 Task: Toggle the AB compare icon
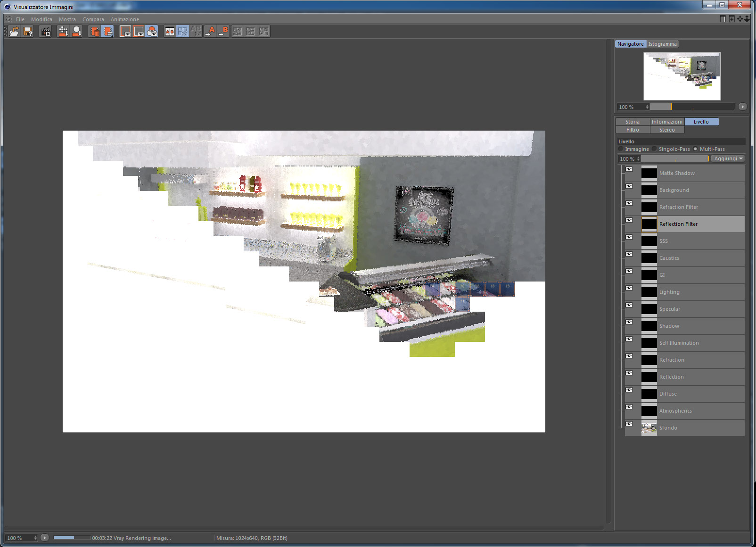click(170, 32)
